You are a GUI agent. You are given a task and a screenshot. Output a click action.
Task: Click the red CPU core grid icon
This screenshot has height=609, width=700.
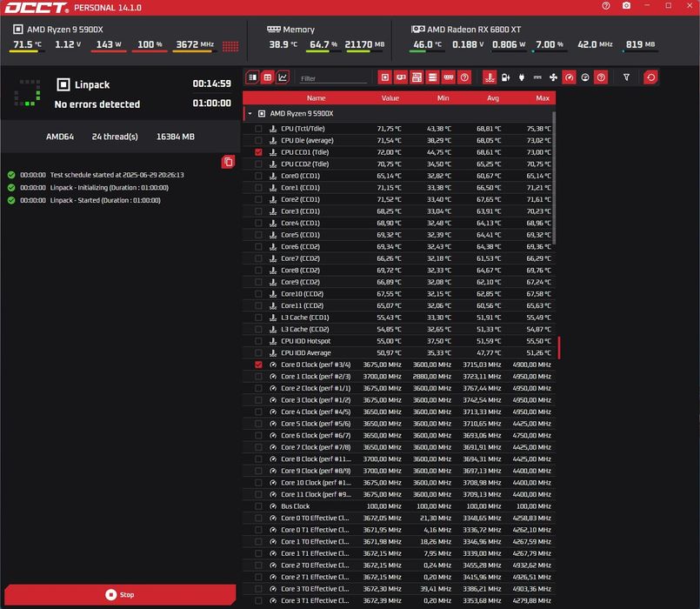pos(230,45)
